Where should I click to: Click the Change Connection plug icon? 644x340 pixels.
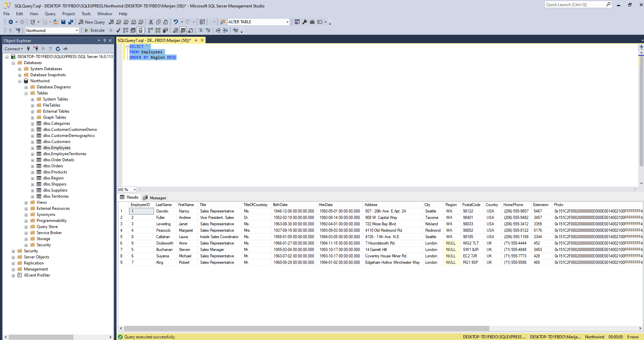[18, 30]
